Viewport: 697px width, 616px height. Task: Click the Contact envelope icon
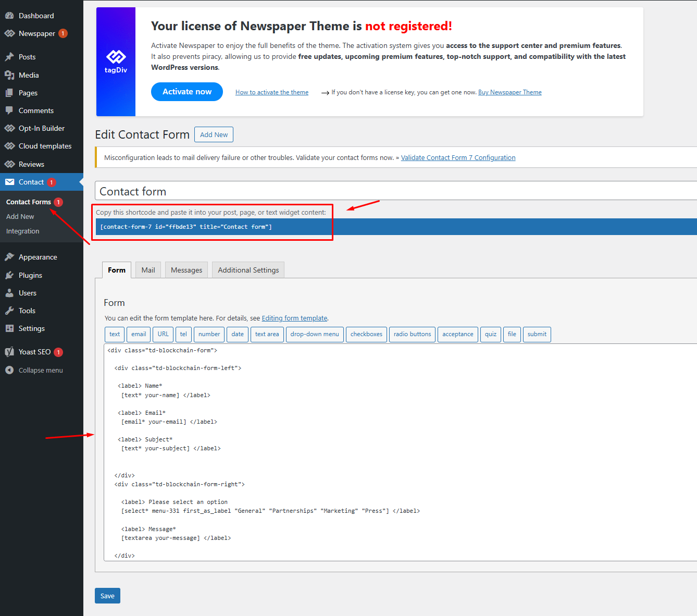click(x=9, y=182)
